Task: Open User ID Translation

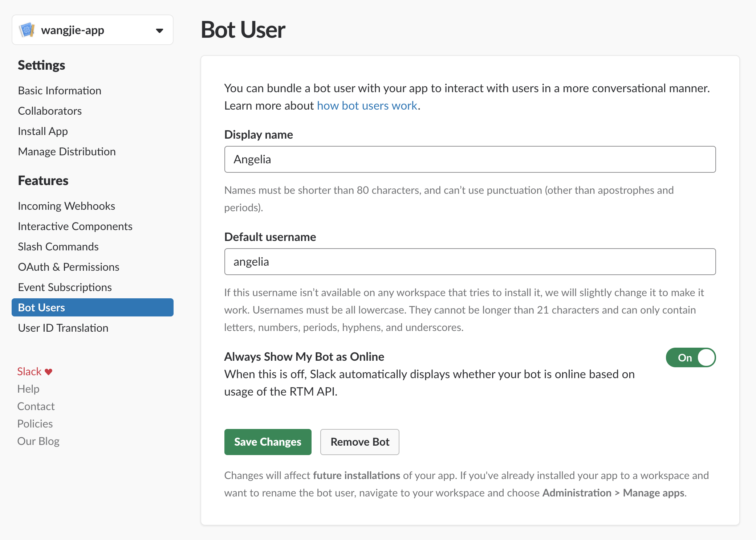Action: 63,328
